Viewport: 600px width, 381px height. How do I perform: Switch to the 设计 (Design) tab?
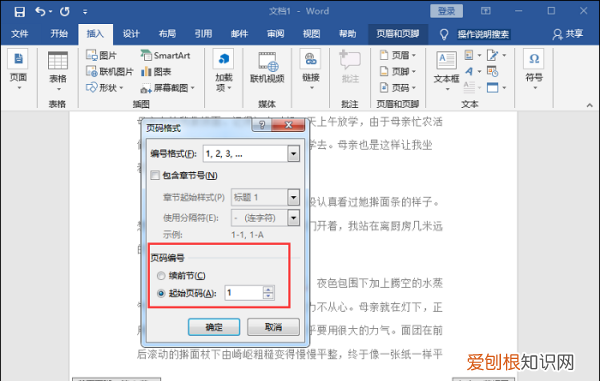click(x=131, y=34)
